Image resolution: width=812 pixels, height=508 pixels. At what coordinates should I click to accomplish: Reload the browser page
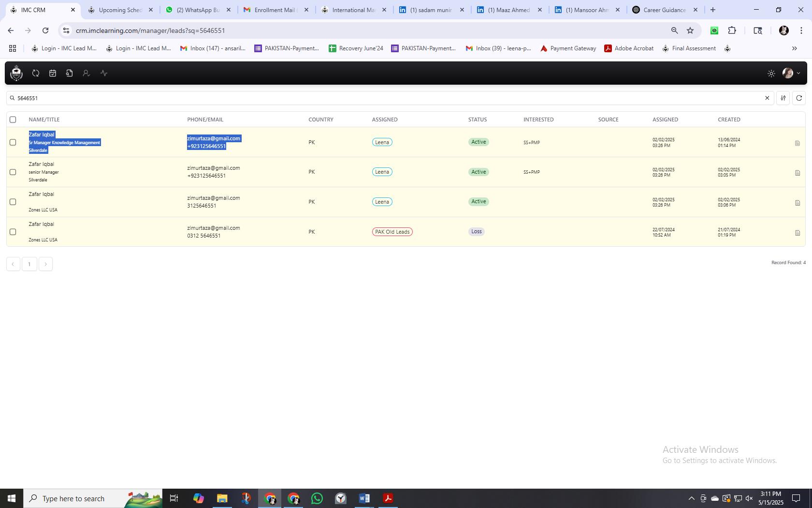tap(45, 30)
